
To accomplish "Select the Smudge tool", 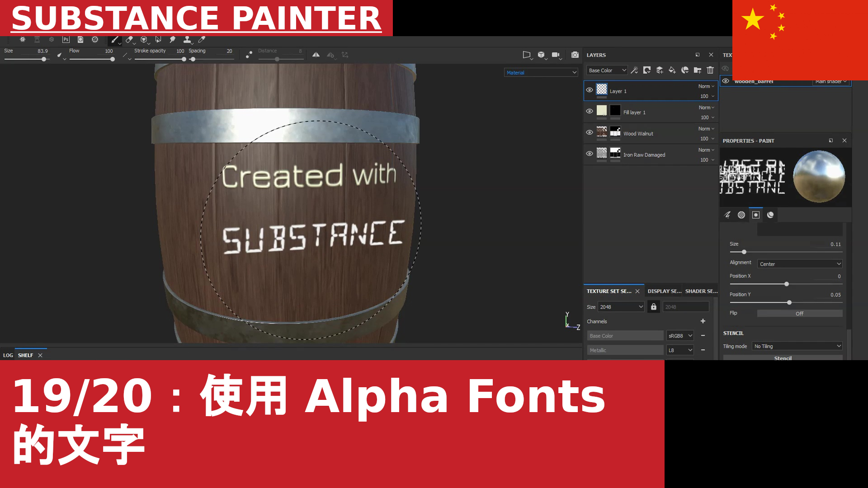I will click(x=173, y=40).
